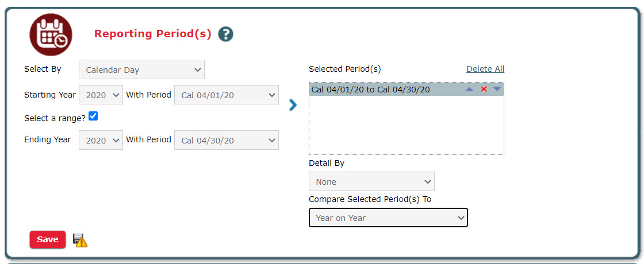Screen dimensions: 644x264
Task: Click the blue add-period arrow
Action: (293, 105)
